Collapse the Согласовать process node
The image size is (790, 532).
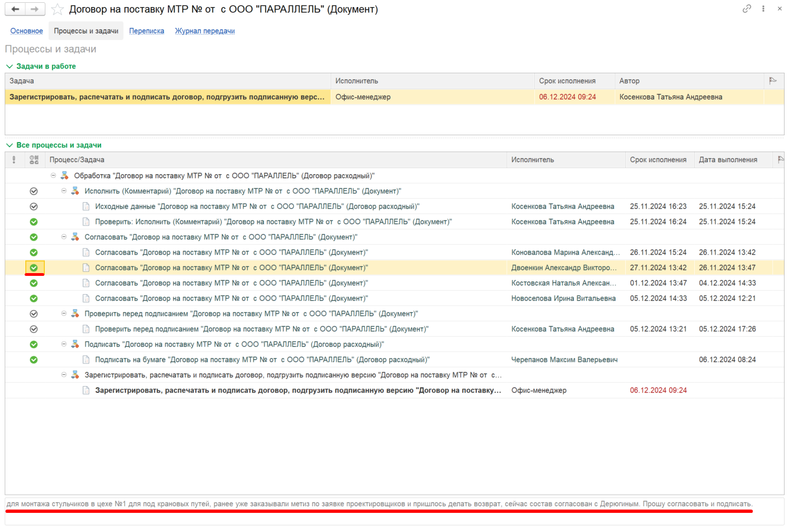64,237
